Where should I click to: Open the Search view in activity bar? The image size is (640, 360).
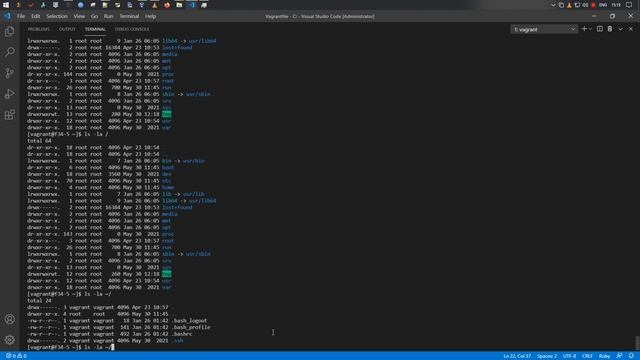point(10,52)
